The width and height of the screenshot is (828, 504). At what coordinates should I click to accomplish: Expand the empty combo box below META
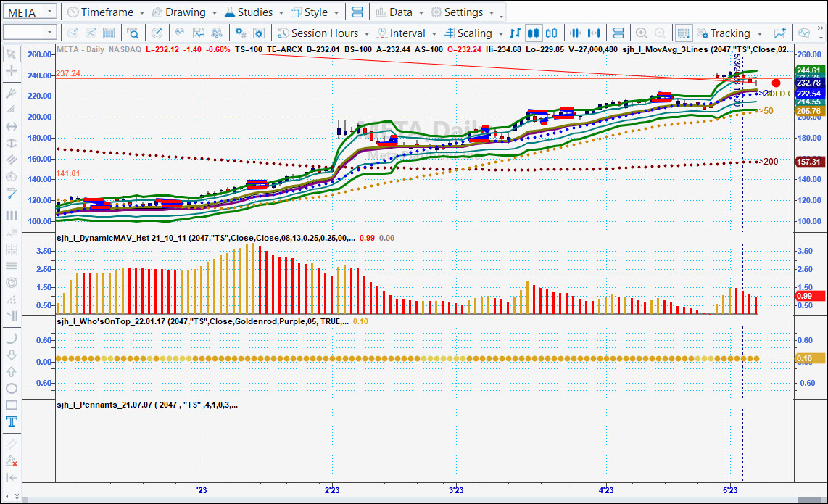tap(49, 33)
